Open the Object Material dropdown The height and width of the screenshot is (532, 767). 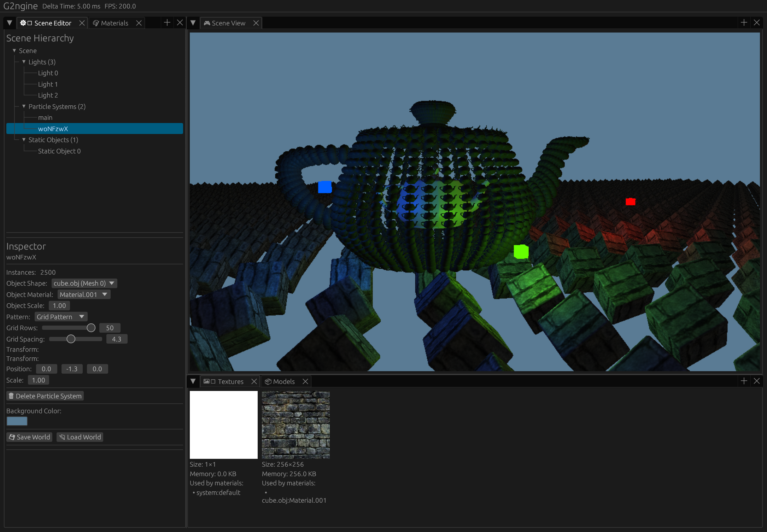[x=84, y=294]
